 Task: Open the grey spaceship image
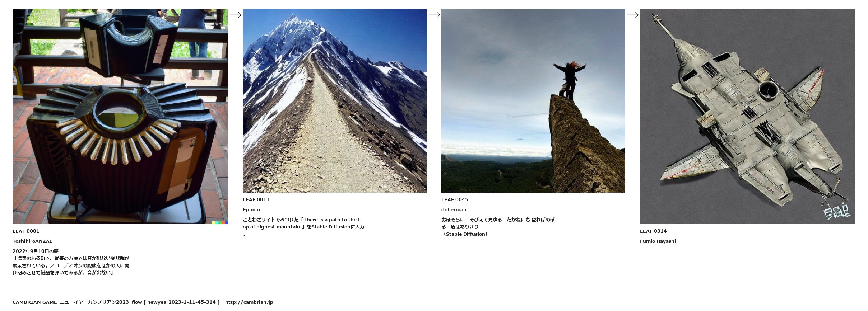[748, 117]
